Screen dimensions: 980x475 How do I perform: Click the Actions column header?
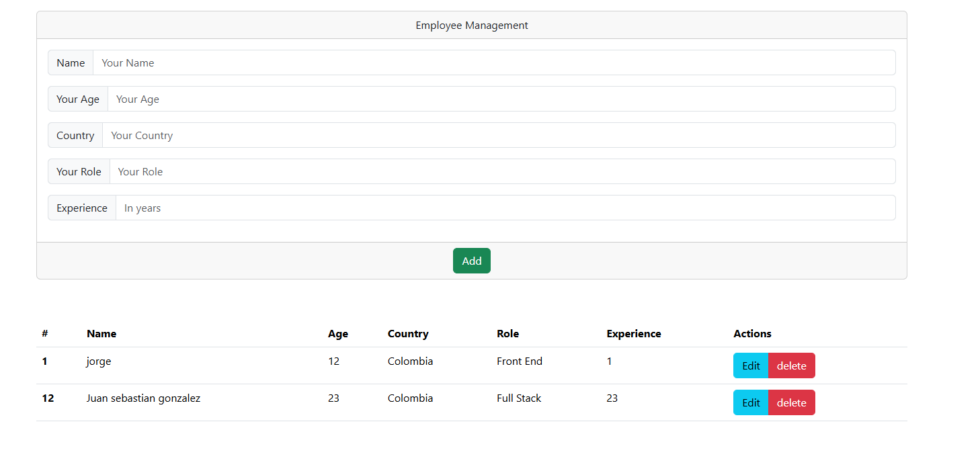point(752,333)
